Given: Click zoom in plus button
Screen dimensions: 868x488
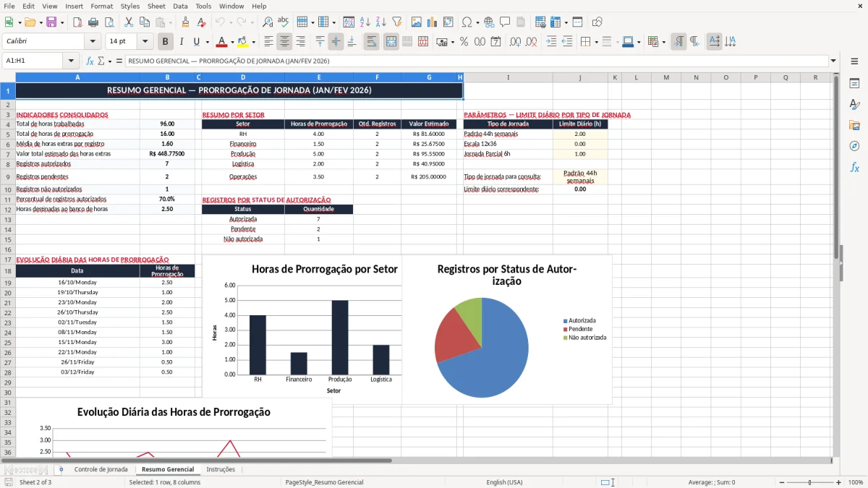Looking at the screenshot, I should tap(838, 482).
